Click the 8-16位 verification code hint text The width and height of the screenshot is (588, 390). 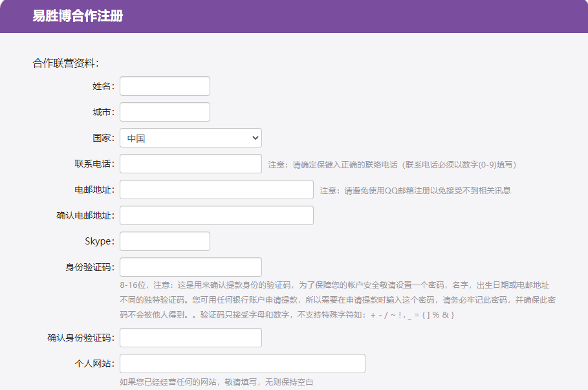[x=338, y=300]
